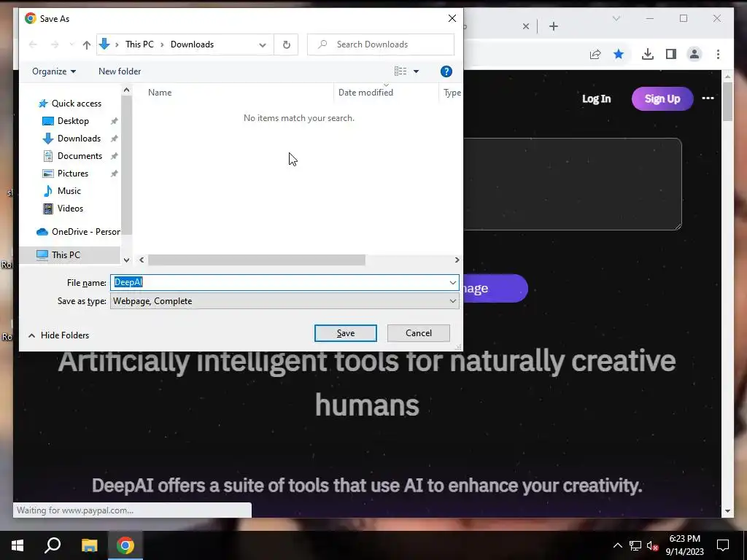Create a New folder
This screenshot has height=560, width=747.
[x=120, y=71]
